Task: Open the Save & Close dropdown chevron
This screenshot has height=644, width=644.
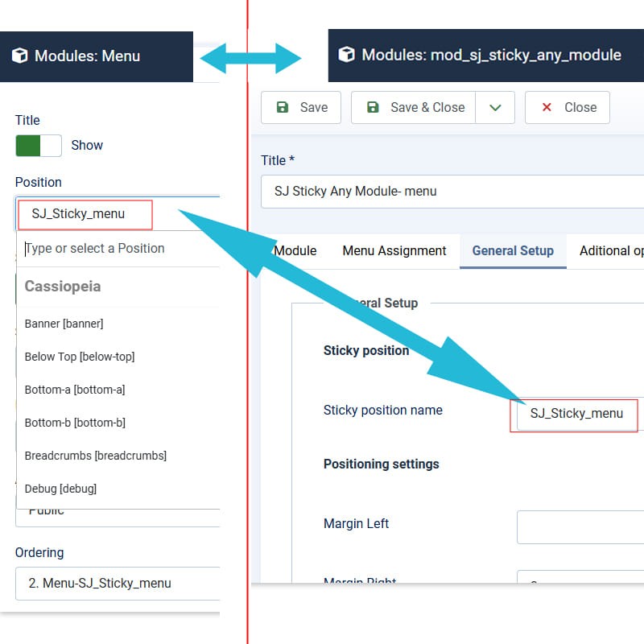Action: tap(495, 108)
